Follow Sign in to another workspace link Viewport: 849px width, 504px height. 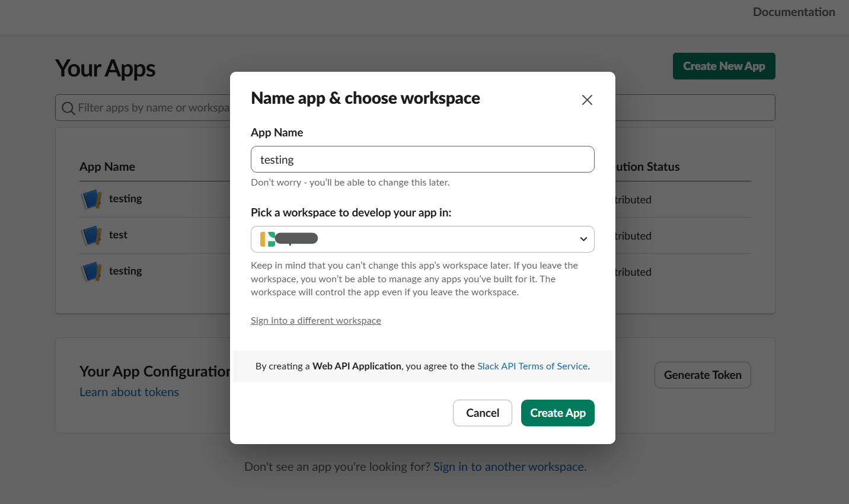coord(509,467)
